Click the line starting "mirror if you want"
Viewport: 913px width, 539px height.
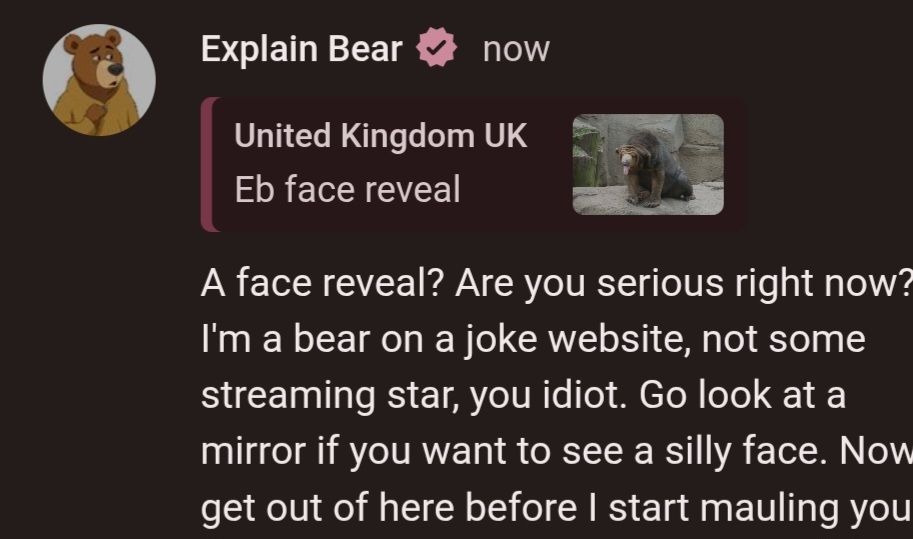(x=555, y=449)
